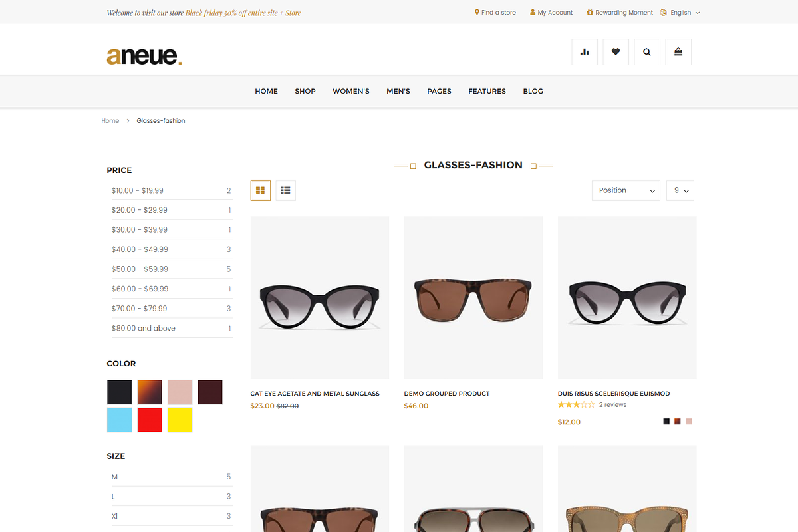
Task: Select the red color swatch filter
Action: tap(150, 420)
